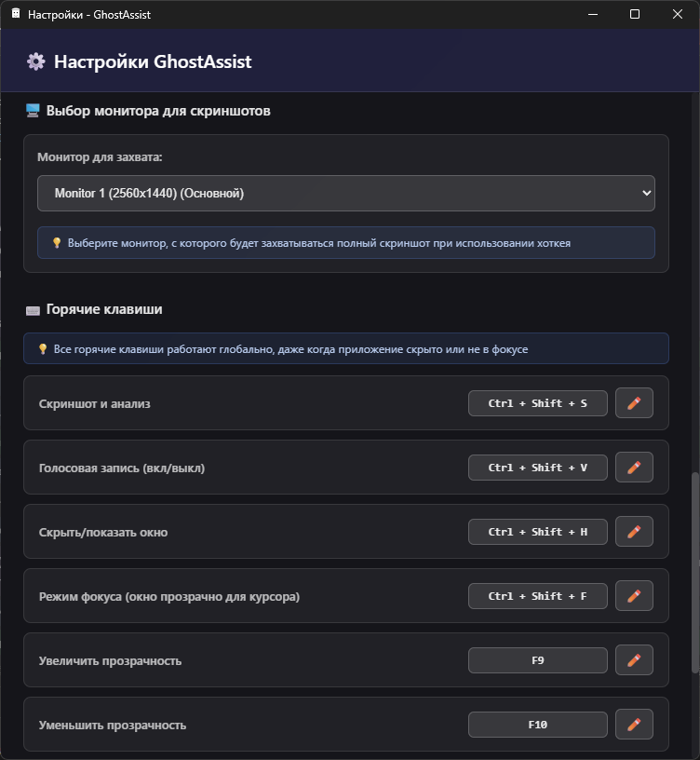Screen dimensions: 700x760
Task: Click the «Ctrl + Shift + V» hotkey button
Action: click(x=537, y=467)
